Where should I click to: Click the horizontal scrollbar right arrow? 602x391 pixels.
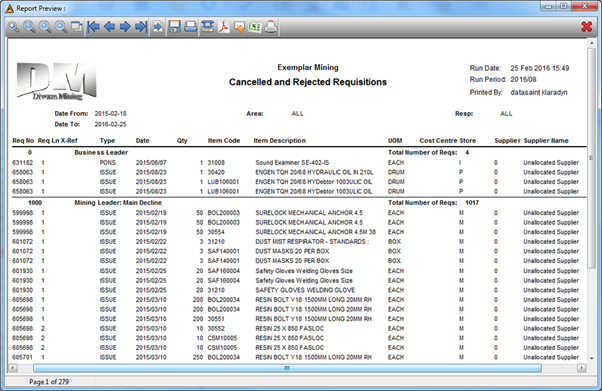(582, 368)
